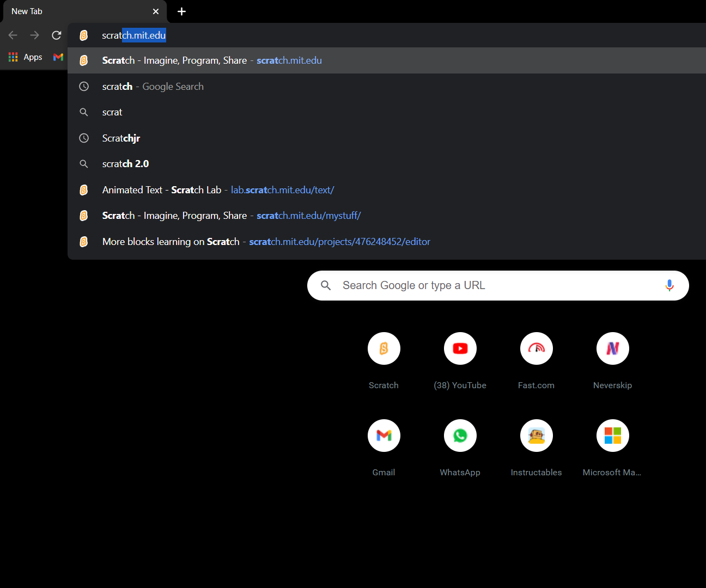Open a new tab with plus icon
Image resolution: width=706 pixels, height=588 pixels.
(182, 11)
